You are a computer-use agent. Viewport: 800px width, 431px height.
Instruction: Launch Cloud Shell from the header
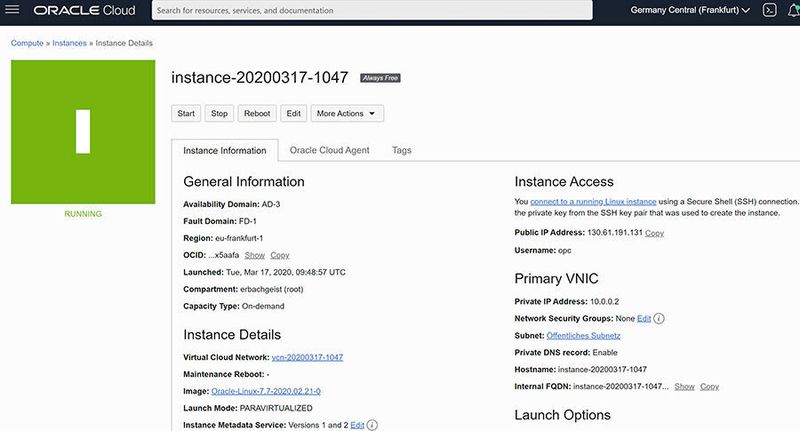coord(769,11)
